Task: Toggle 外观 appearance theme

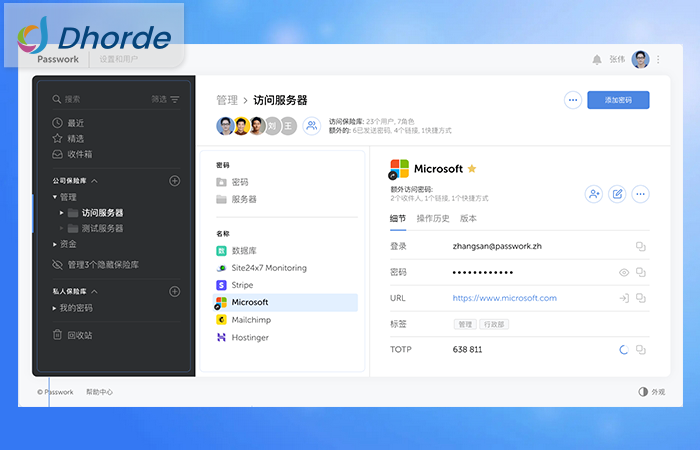Action: 652,392
